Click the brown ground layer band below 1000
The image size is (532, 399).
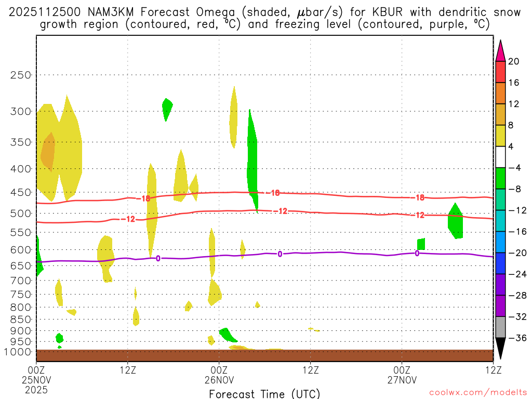tap(264, 355)
